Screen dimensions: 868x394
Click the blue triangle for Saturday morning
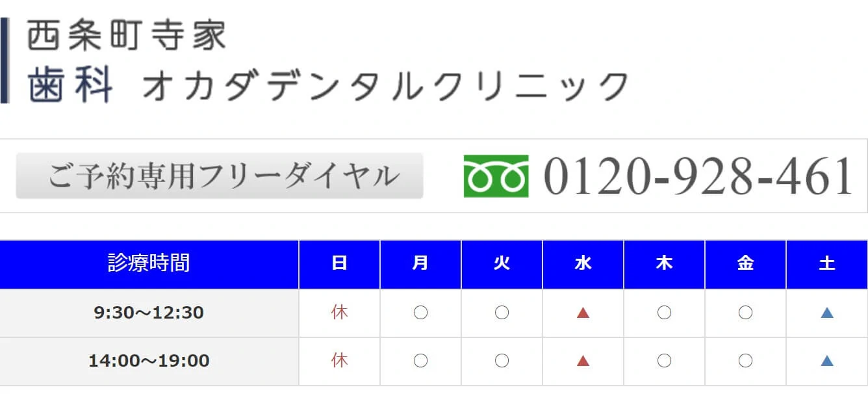[826, 313]
